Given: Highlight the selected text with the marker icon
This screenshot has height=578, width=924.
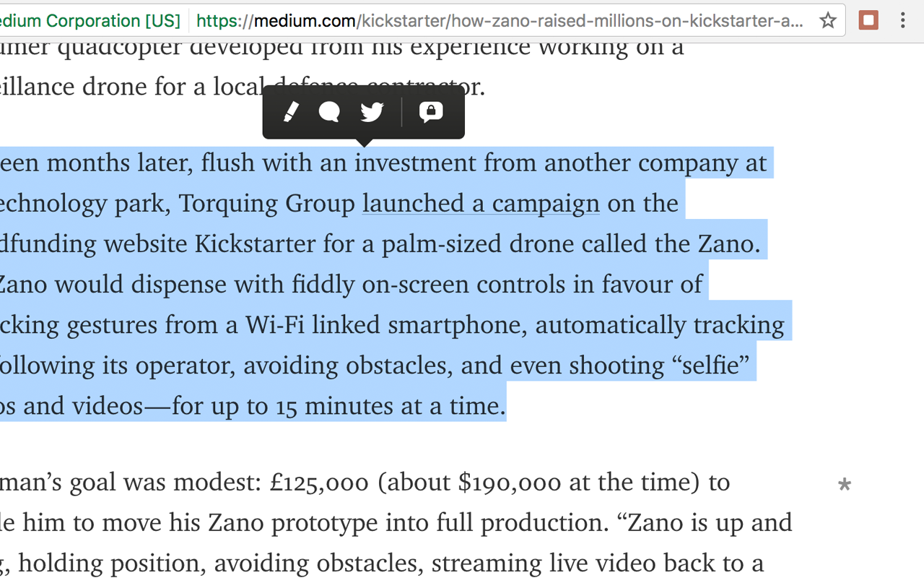Looking at the screenshot, I should pyautogui.click(x=291, y=112).
